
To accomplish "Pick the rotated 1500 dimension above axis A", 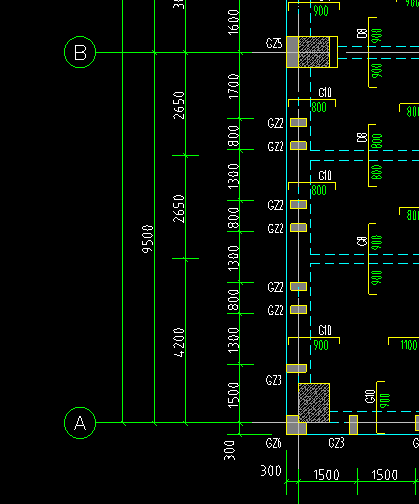I will [233, 395].
